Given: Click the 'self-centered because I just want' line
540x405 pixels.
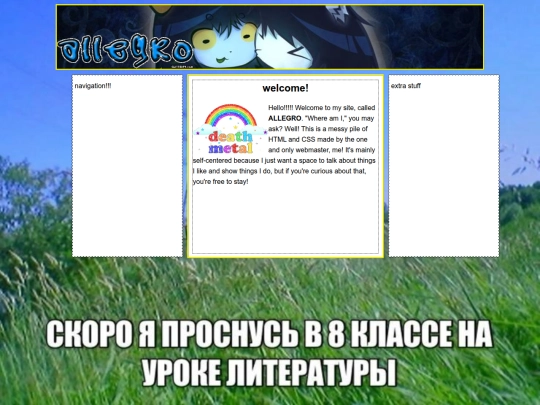Looking at the screenshot, I should [284, 160].
